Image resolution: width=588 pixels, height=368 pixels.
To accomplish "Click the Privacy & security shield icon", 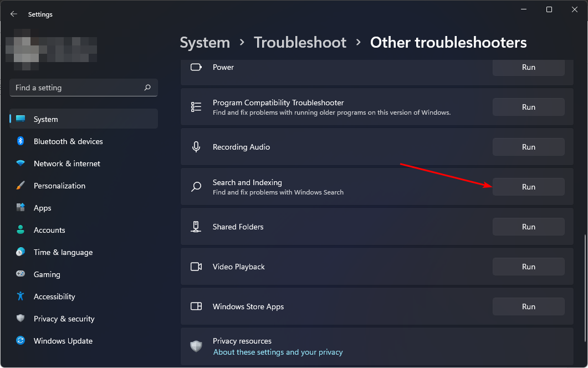I will click(x=21, y=318).
